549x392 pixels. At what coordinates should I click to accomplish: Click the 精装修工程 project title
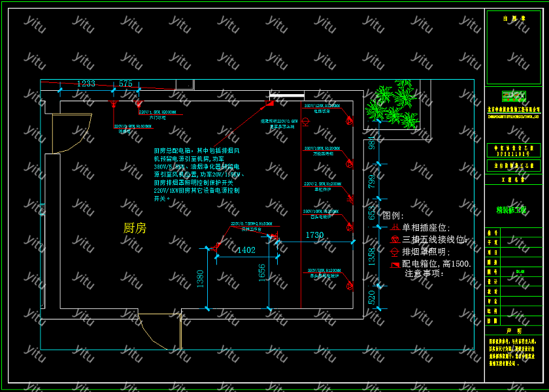(511, 210)
